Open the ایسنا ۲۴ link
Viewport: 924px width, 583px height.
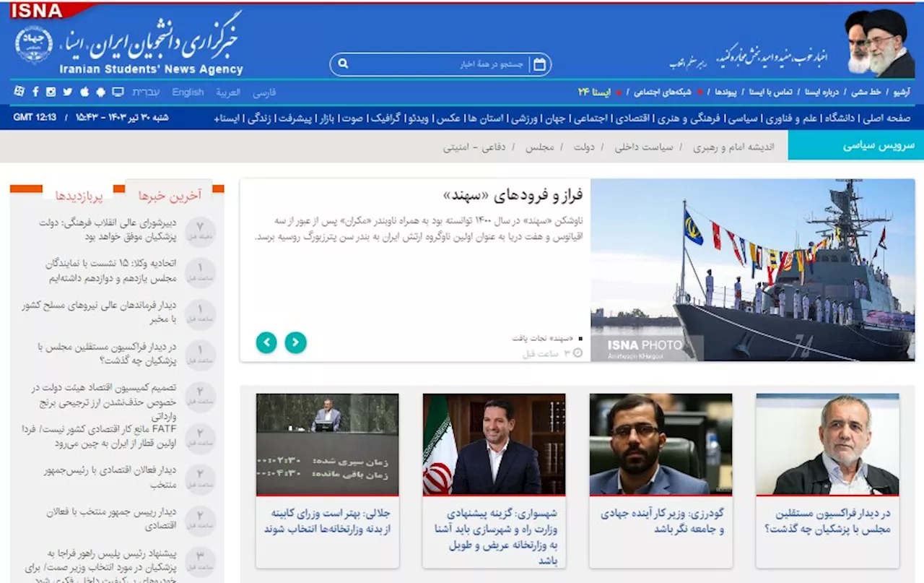[x=594, y=92]
